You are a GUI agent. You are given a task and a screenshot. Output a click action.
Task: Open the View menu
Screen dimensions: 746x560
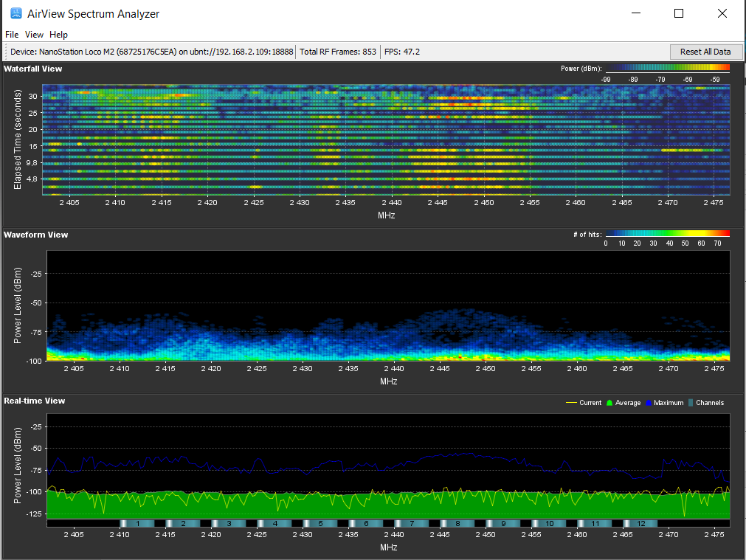[34, 35]
